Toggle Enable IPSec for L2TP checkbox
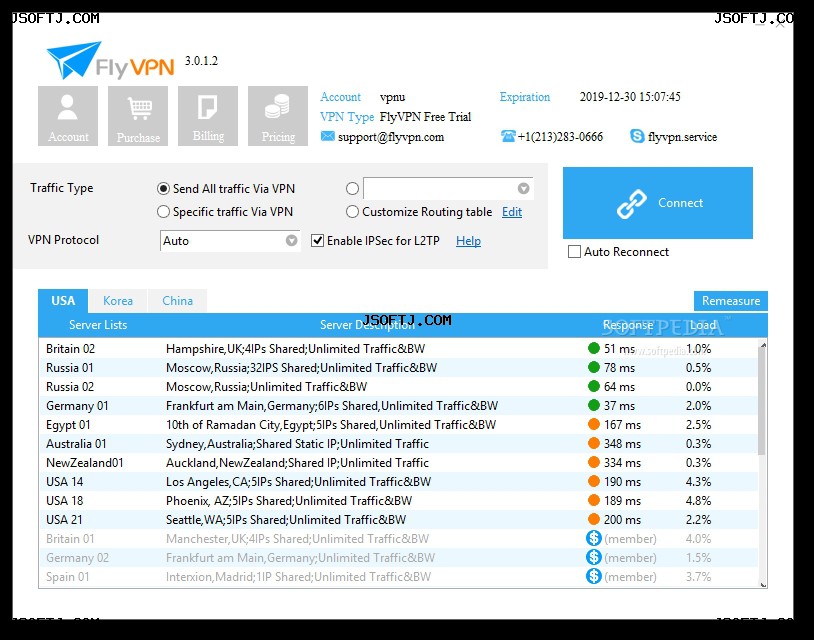The height and width of the screenshot is (640, 814). pos(317,241)
